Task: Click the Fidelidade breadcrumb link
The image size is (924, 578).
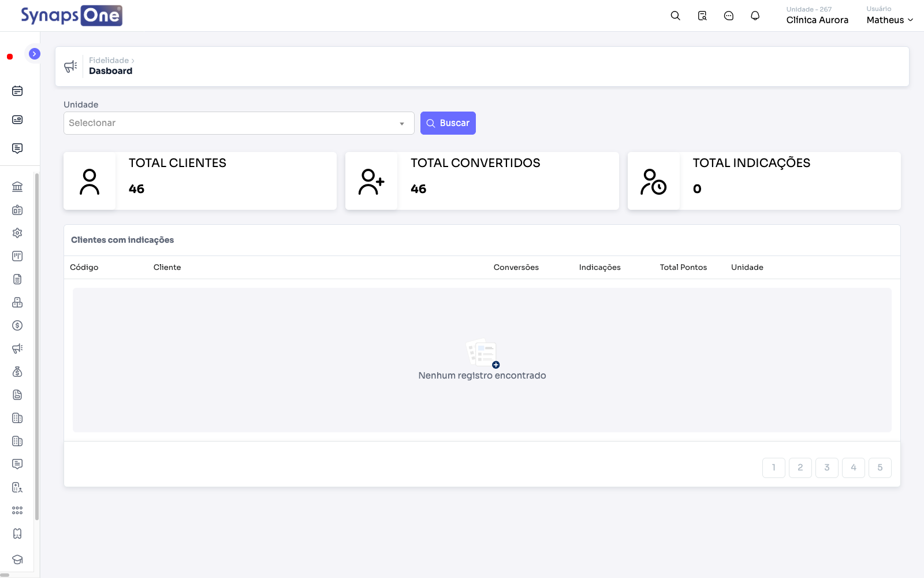Action: [109, 60]
